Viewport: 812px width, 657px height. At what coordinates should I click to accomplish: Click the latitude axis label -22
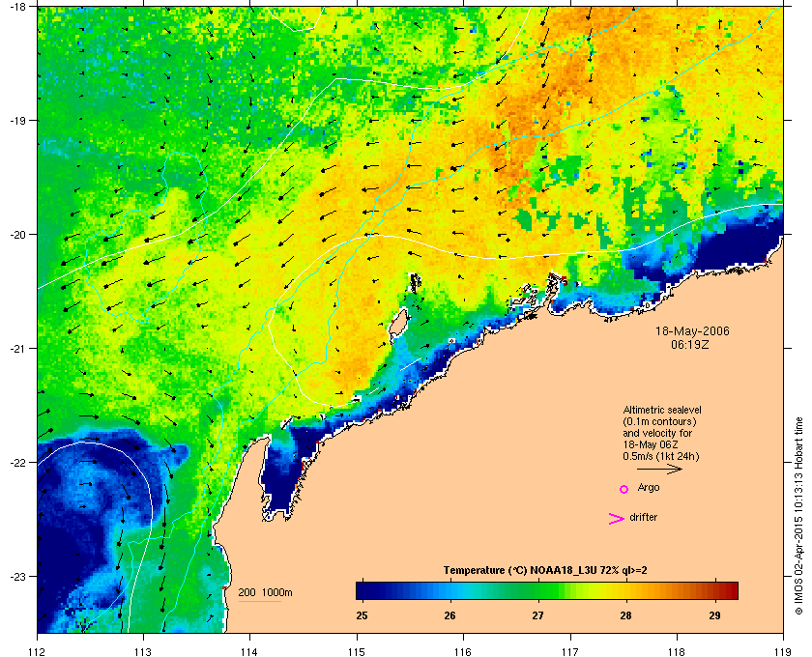pos(17,462)
